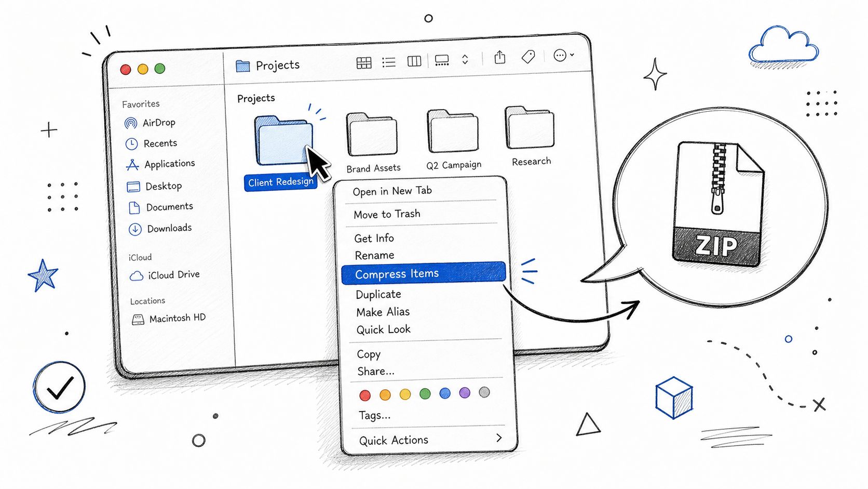Switch to list view

pos(389,62)
